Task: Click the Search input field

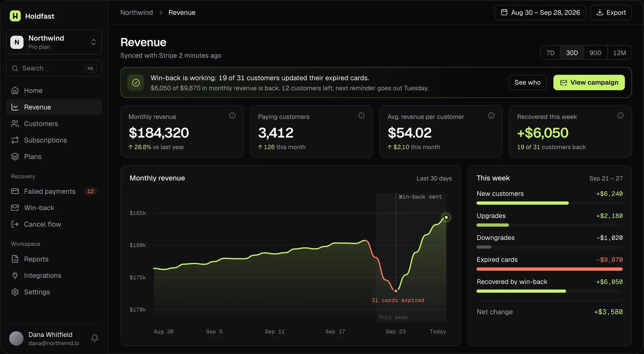Action: tap(54, 68)
